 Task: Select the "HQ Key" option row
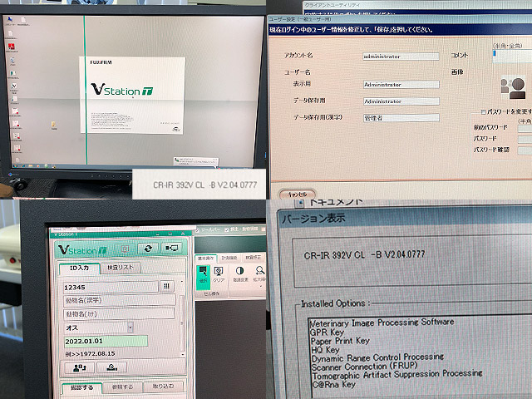[x=325, y=349]
